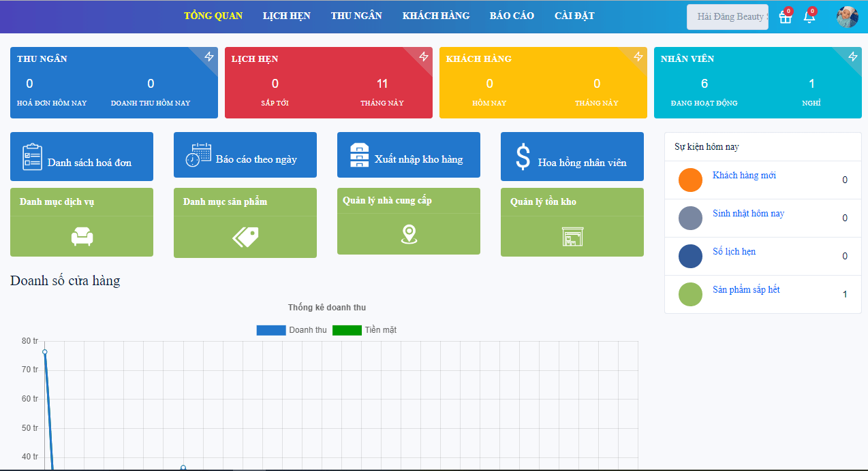The width and height of the screenshot is (868, 471).
Task: Open the Lịch Hẹn menu
Action: (287, 16)
